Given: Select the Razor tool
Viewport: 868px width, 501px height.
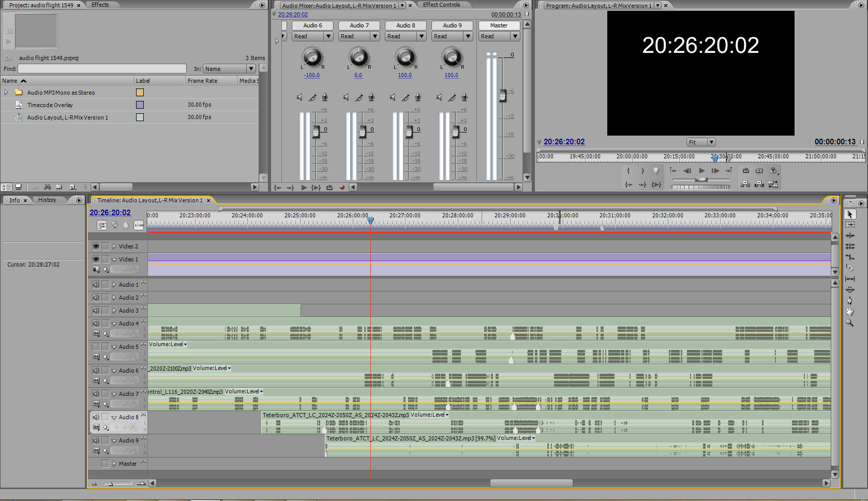Looking at the screenshot, I should (849, 268).
